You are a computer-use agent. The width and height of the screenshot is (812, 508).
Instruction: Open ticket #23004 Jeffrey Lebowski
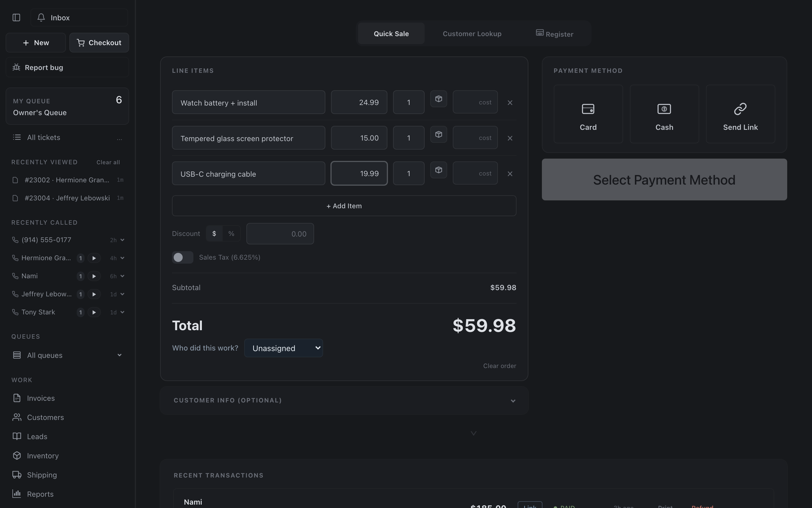pyautogui.click(x=67, y=198)
